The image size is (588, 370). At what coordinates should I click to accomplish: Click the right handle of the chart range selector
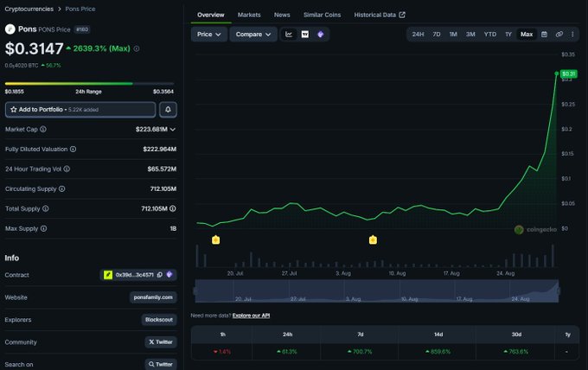[x=559, y=291]
